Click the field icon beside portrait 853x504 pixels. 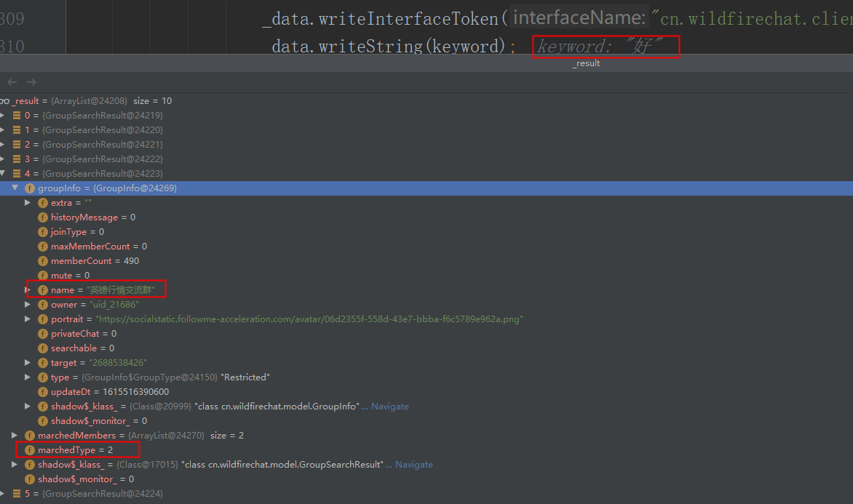(x=42, y=319)
